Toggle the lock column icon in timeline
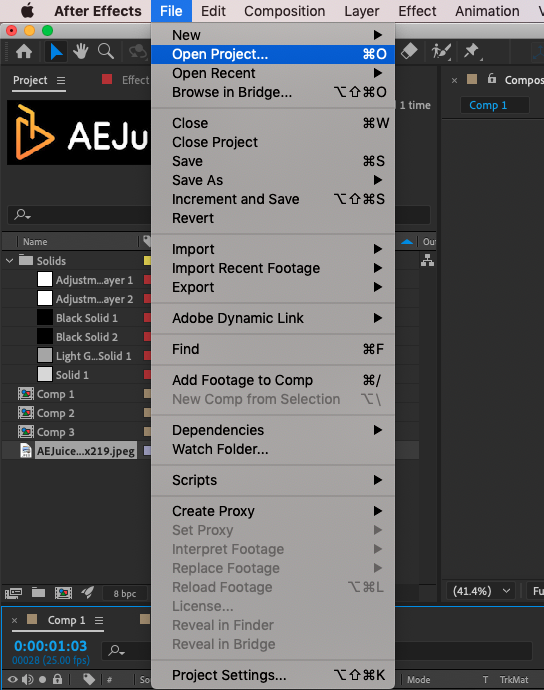 pos(57,679)
